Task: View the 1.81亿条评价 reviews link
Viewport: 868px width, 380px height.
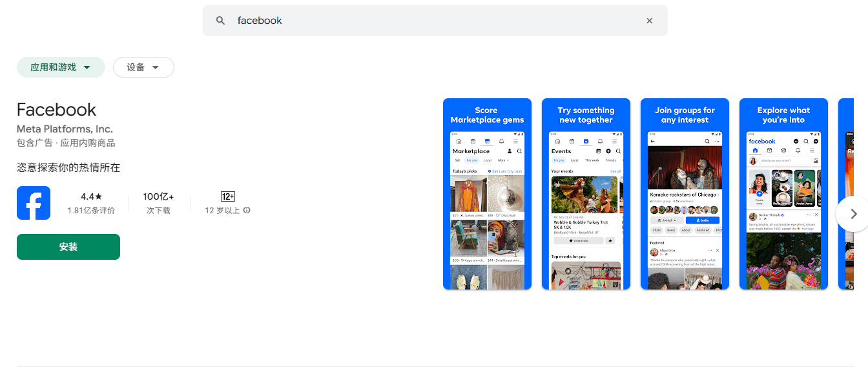Action: click(91, 210)
